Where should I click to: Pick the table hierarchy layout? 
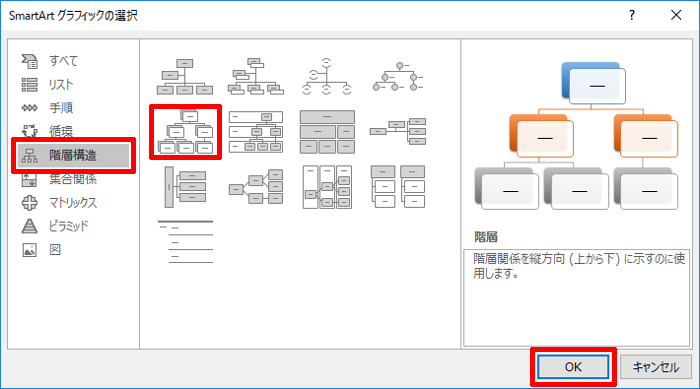coord(327,132)
